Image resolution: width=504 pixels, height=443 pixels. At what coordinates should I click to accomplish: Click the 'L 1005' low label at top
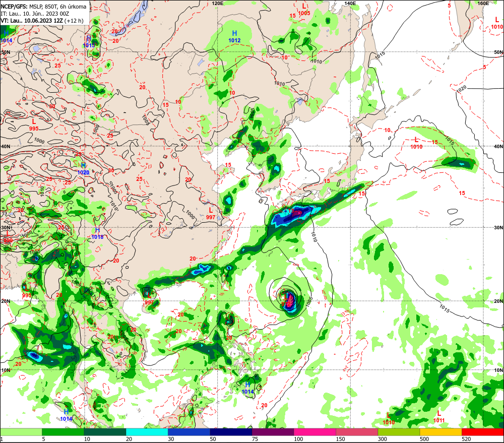[304, 10]
